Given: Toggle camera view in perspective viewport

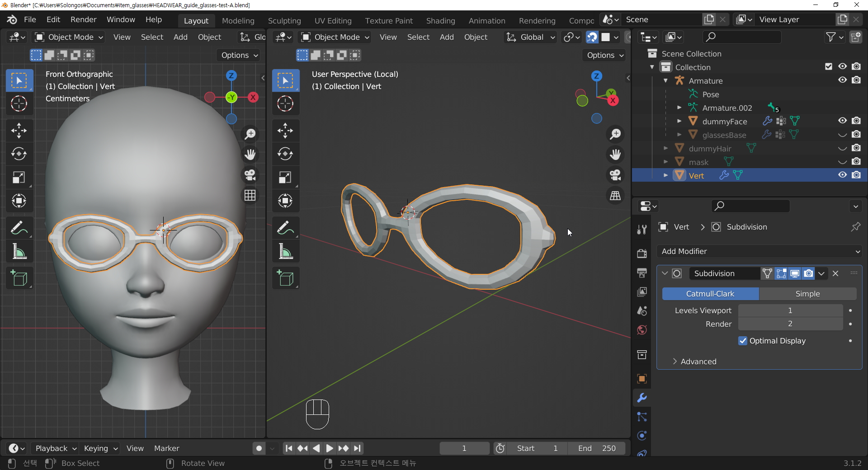Looking at the screenshot, I should pos(615,175).
